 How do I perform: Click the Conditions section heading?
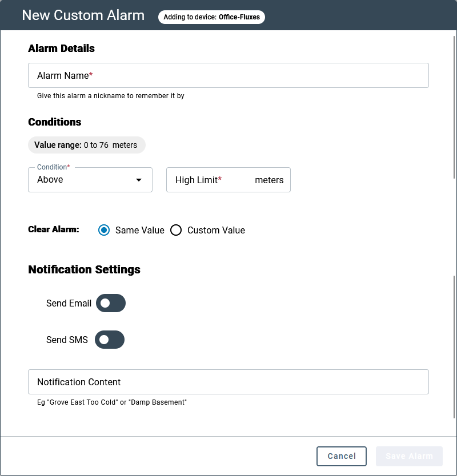[x=55, y=122]
